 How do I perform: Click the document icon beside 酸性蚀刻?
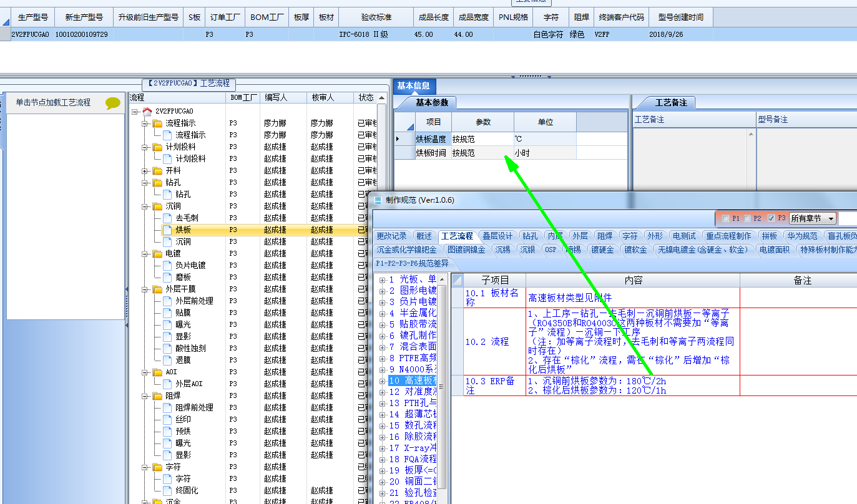(x=167, y=348)
